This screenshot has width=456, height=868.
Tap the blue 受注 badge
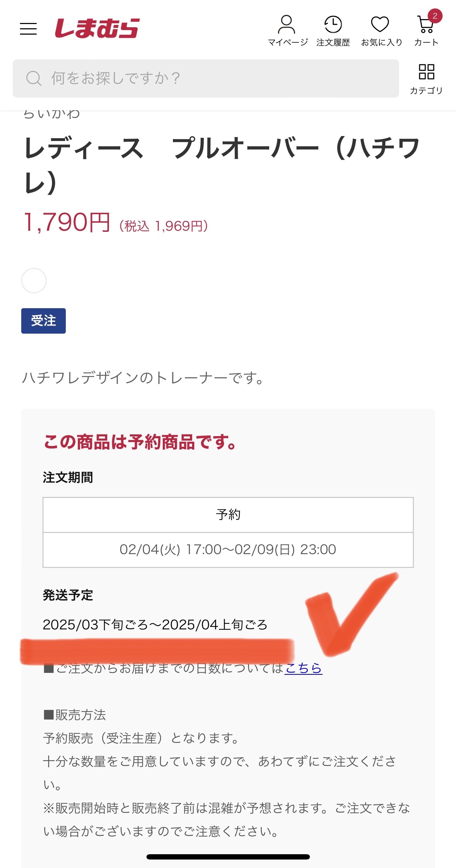coord(44,321)
